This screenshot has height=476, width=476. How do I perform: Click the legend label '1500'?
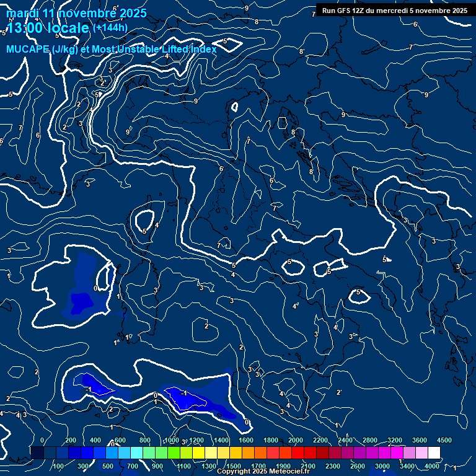click(x=234, y=466)
